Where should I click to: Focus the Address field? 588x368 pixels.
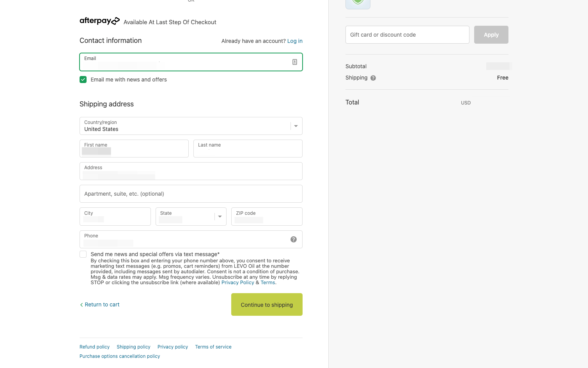pyautogui.click(x=191, y=171)
